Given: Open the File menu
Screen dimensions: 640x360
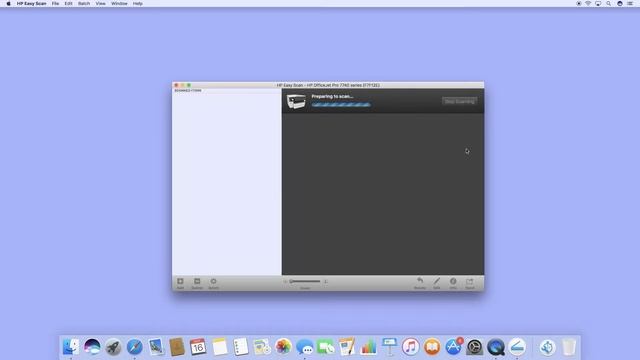Looking at the screenshot, I should 56,4.
